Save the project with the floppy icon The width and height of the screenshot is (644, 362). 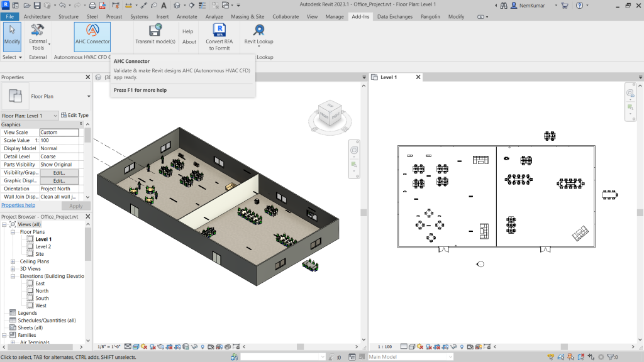pos(37,5)
